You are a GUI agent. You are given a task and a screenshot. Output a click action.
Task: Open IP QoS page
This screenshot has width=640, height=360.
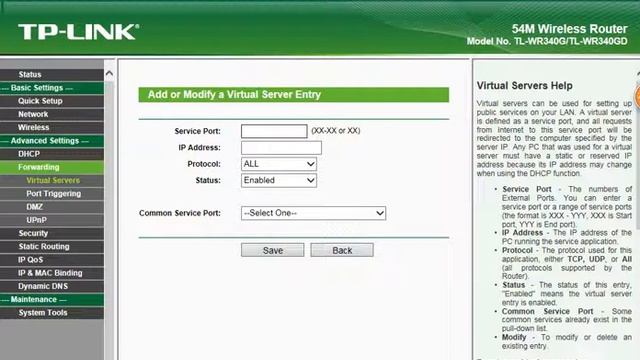[x=52, y=260]
